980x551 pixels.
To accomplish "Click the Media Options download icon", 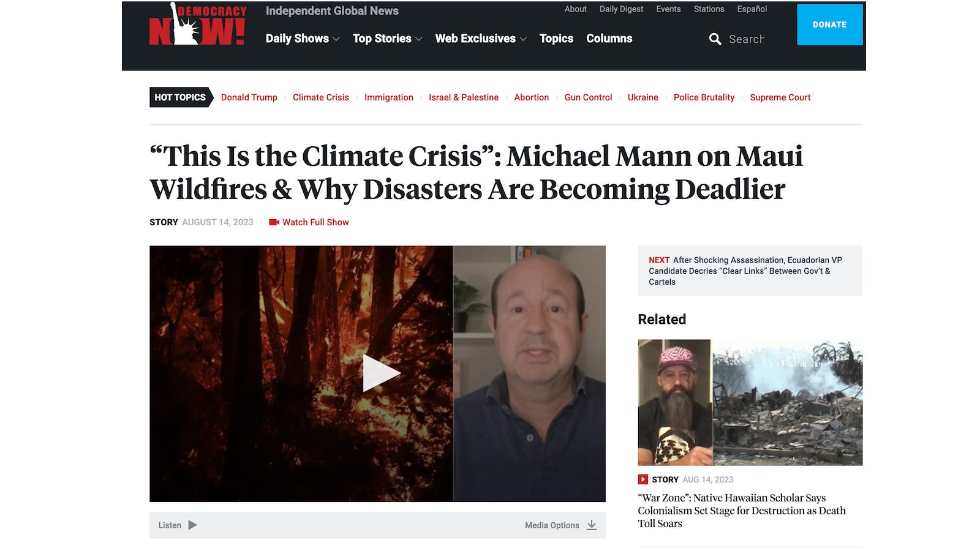I will [591, 525].
